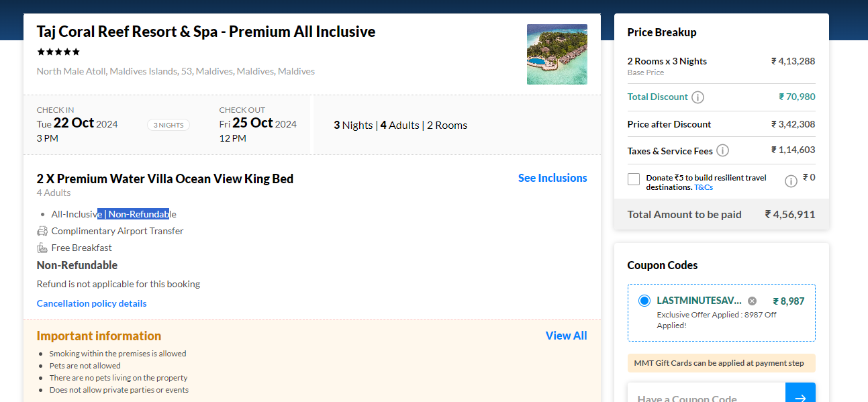
Task: Click the airport transfer car icon
Action: pos(42,231)
